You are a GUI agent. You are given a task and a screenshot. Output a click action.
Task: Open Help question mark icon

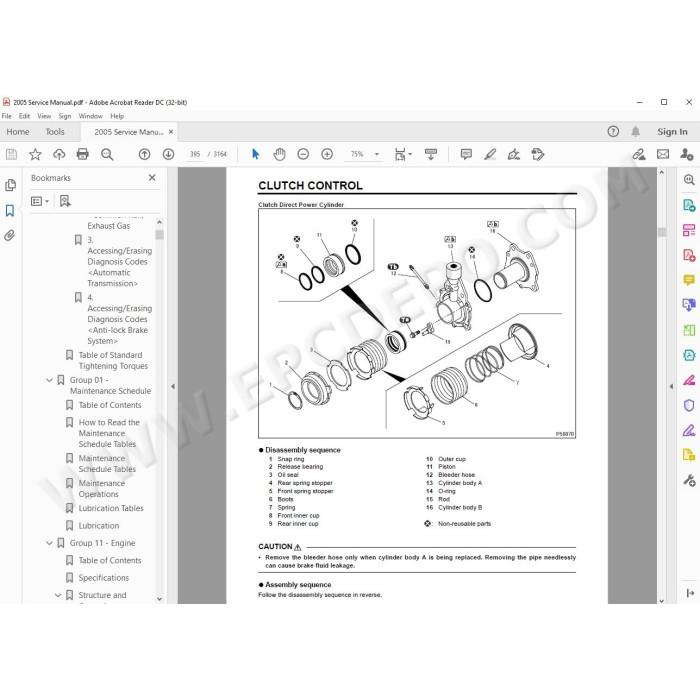(613, 131)
